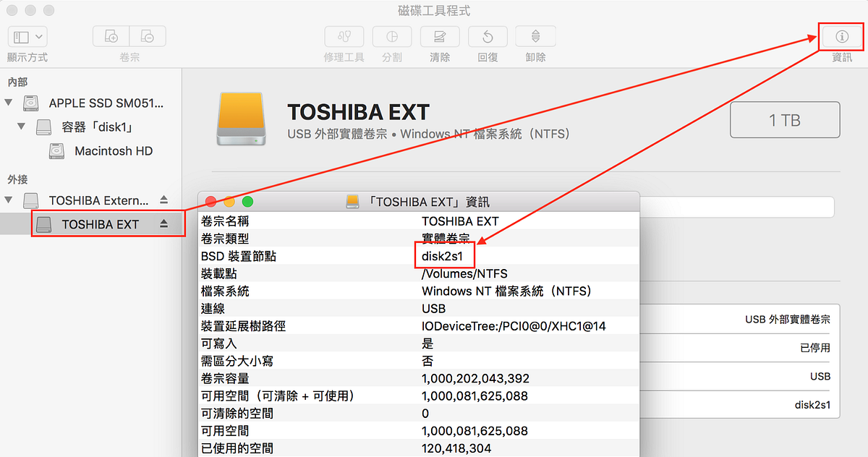Select the 清除 (Erase) tool
This screenshot has width=868, height=457.
(439, 36)
